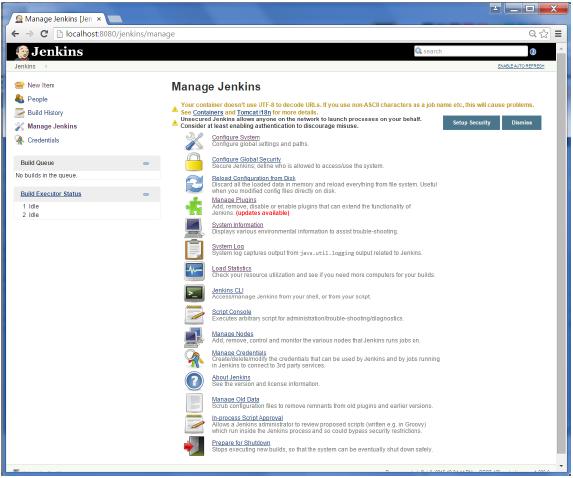Click the Manage Old Data document icon
This screenshot has width=573, height=478.
(x=194, y=402)
